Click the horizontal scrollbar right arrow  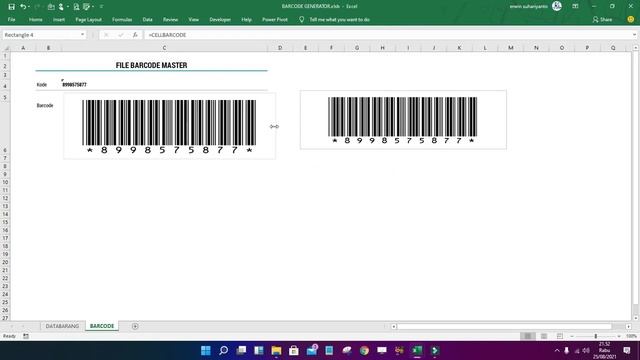tap(628, 327)
